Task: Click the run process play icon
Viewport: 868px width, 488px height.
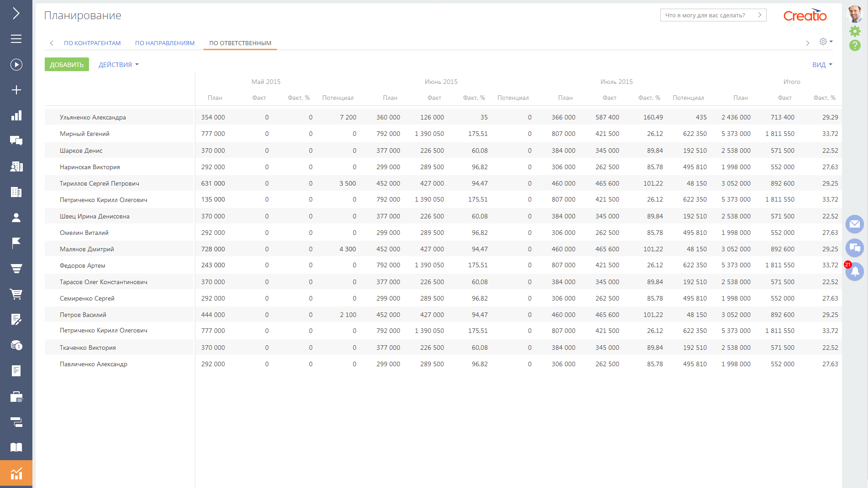Action: (16, 64)
